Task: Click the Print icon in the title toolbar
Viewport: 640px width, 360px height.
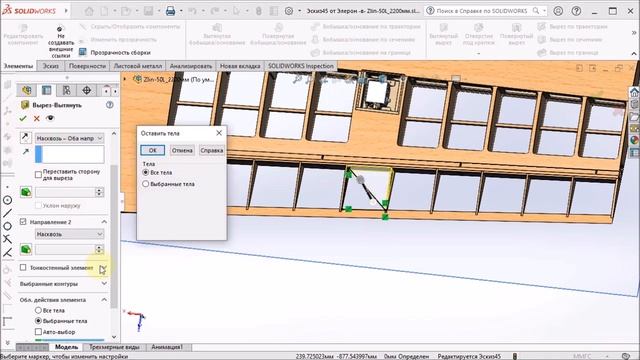Action: click(171, 11)
